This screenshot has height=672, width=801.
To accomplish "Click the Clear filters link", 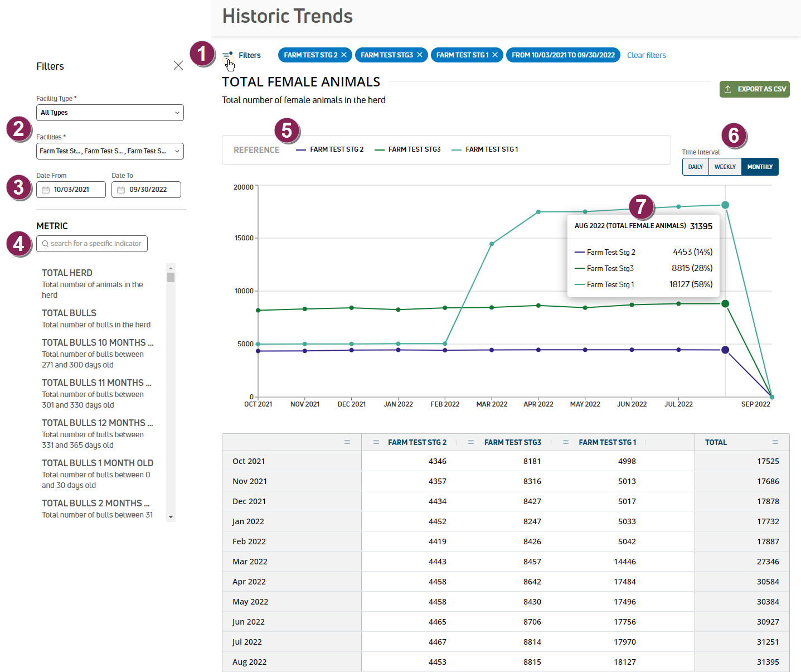I will 646,55.
